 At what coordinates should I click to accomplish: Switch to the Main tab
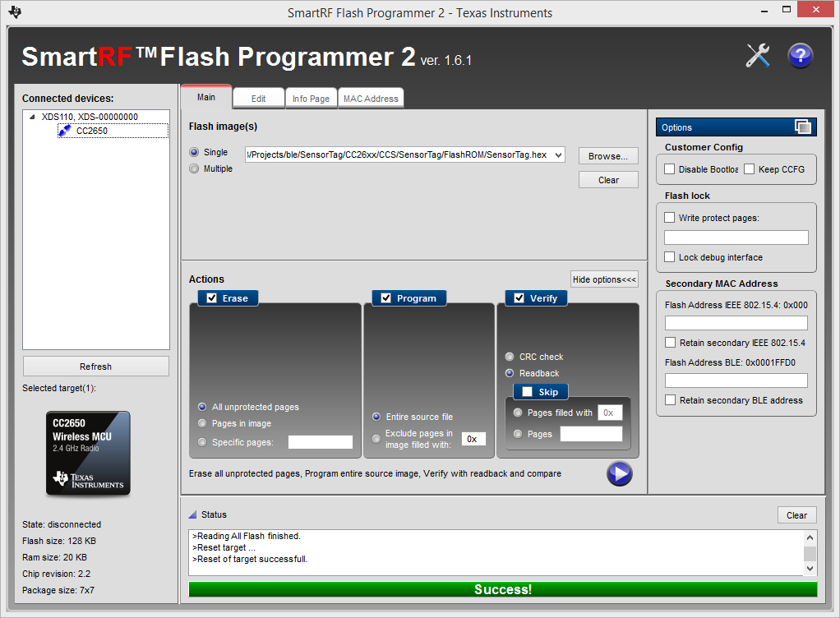(206, 97)
